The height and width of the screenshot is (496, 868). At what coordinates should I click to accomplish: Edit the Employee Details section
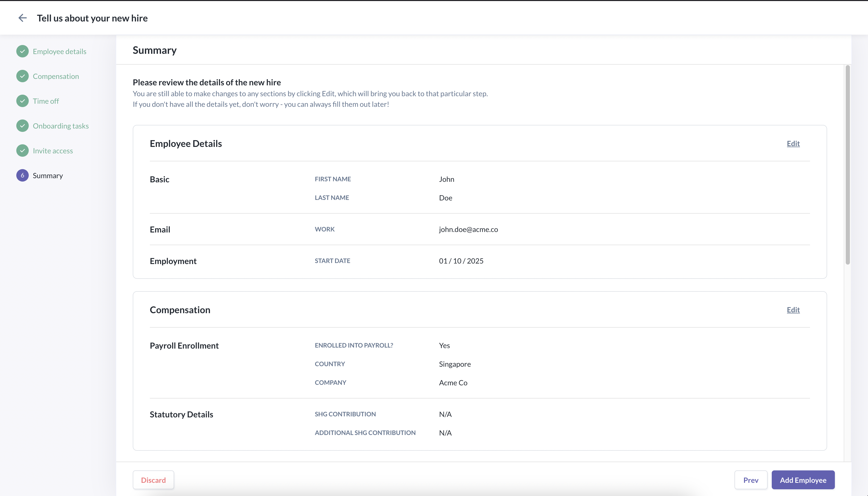tap(793, 144)
